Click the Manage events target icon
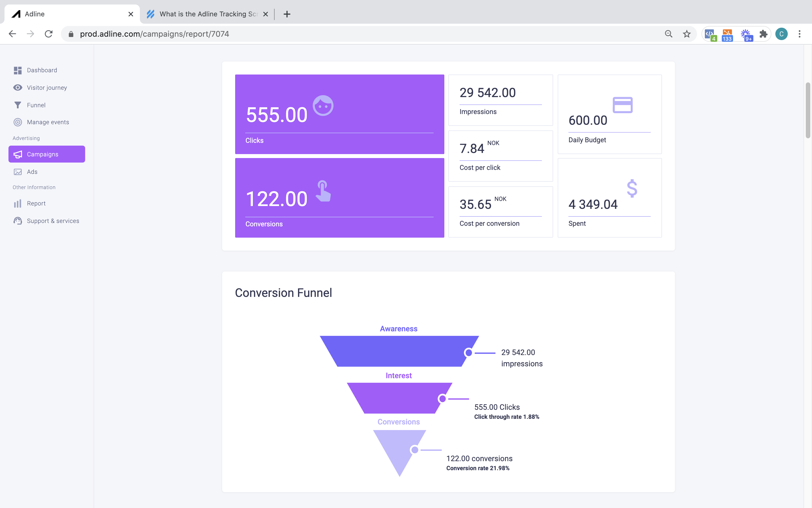 click(x=18, y=122)
